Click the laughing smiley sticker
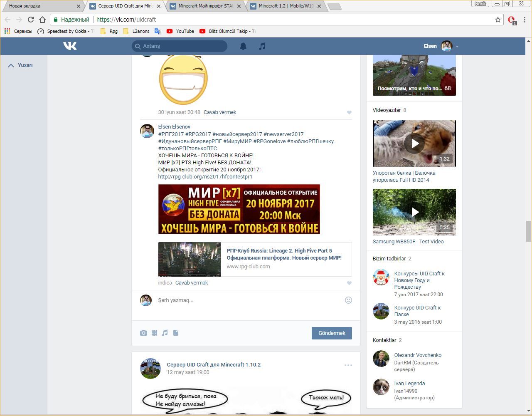Image resolution: width=532 pixels, height=416 pixels. click(x=183, y=79)
